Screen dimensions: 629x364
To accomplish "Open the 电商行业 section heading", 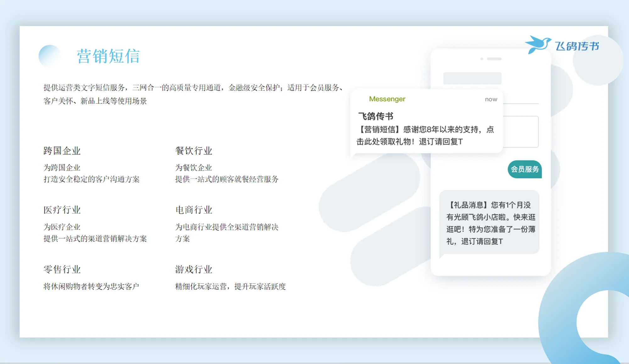I will [194, 210].
